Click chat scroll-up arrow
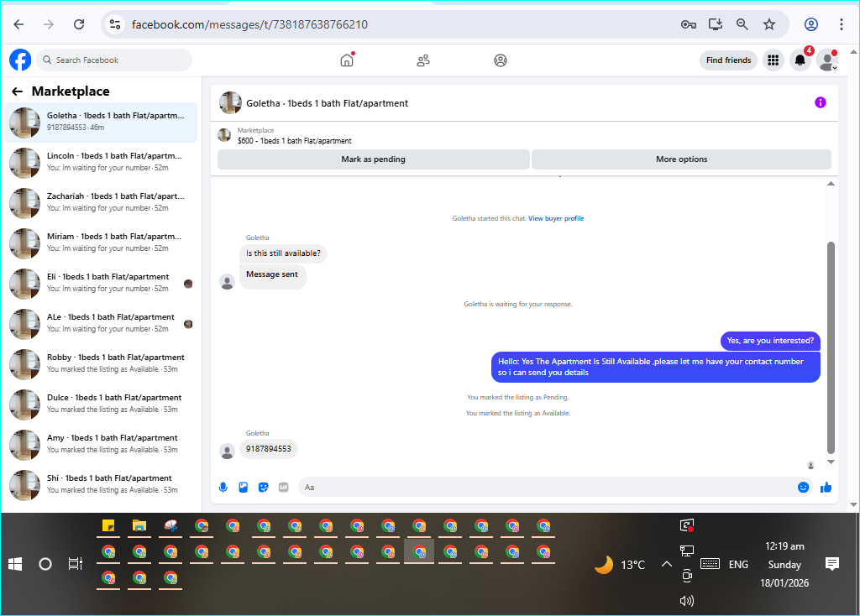The image size is (860, 616). [831, 184]
